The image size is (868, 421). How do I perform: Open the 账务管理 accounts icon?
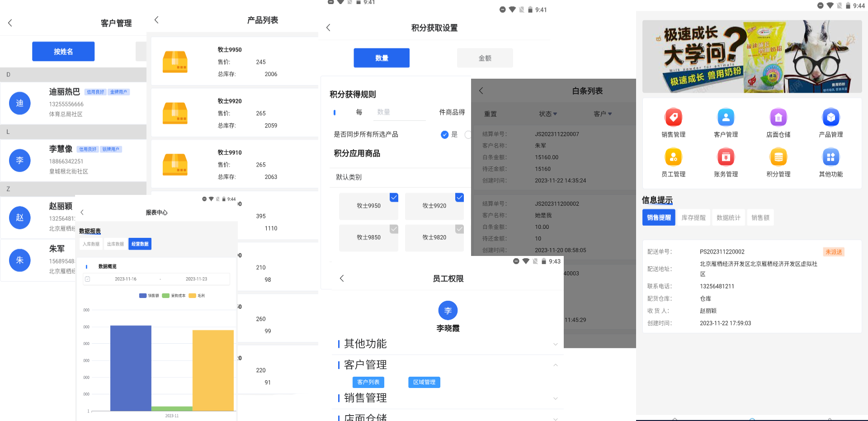pos(726,158)
